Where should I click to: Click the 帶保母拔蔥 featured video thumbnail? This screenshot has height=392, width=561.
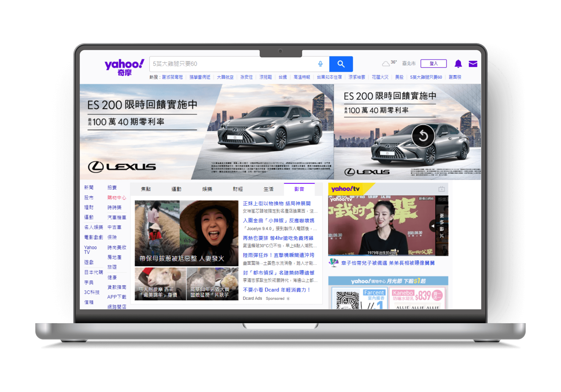click(x=187, y=233)
